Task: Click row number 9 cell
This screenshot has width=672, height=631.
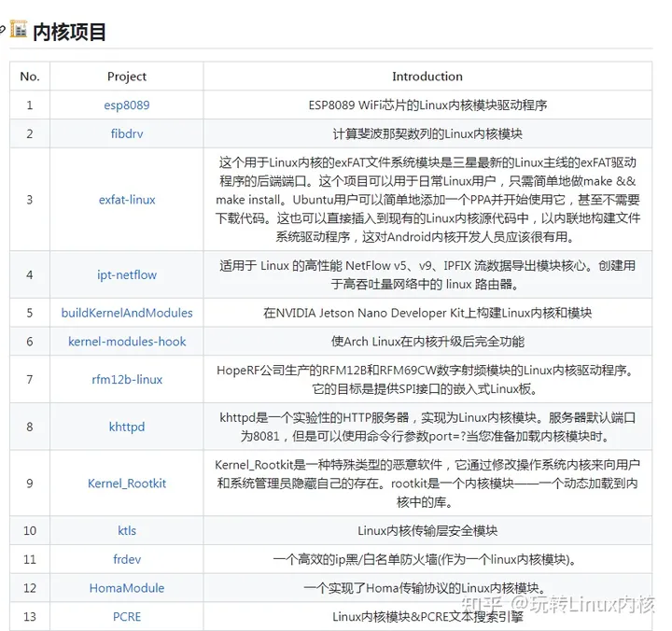Action: tap(30, 484)
